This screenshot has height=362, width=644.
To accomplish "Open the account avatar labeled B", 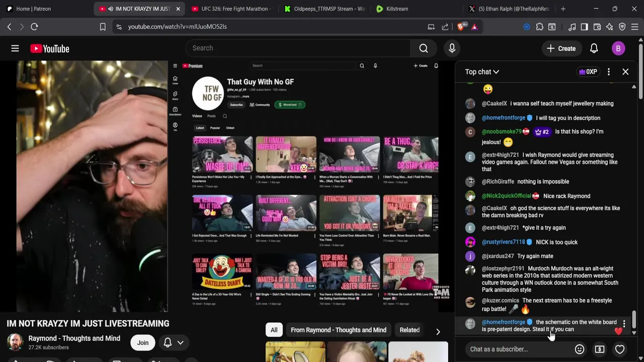I will click(618, 48).
